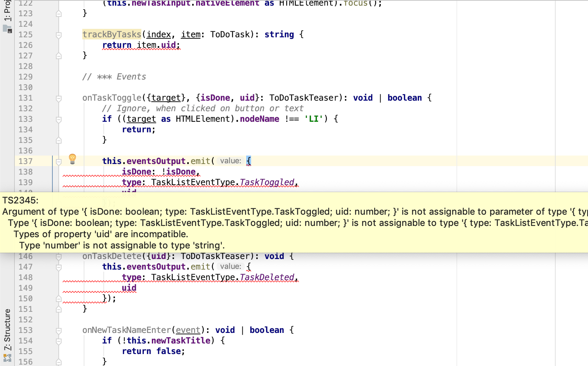
Task: Click the TaskToggled enum member
Action: click(x=267, y=182)
